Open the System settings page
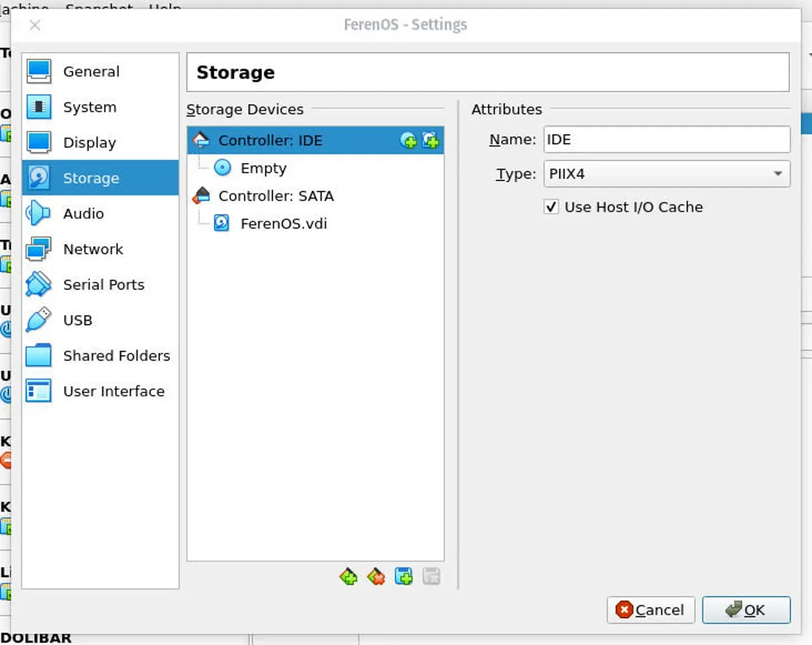 pos(100,107)
